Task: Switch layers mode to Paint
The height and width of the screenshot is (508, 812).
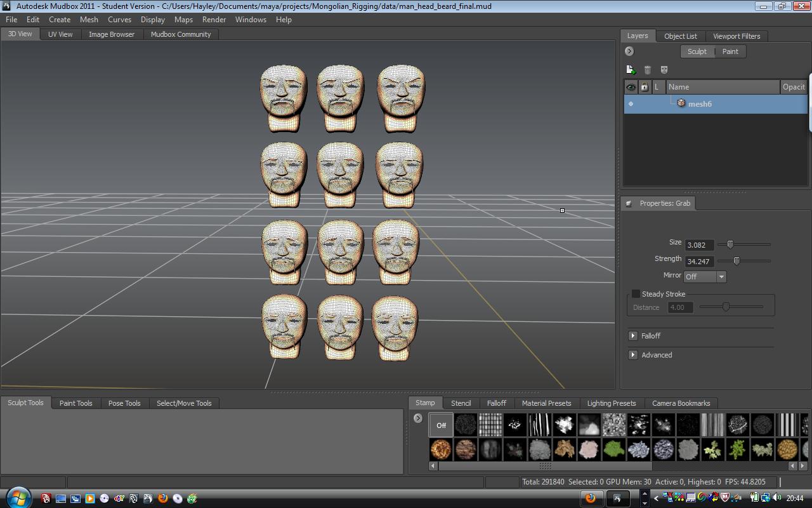Action: coord(730,51)
